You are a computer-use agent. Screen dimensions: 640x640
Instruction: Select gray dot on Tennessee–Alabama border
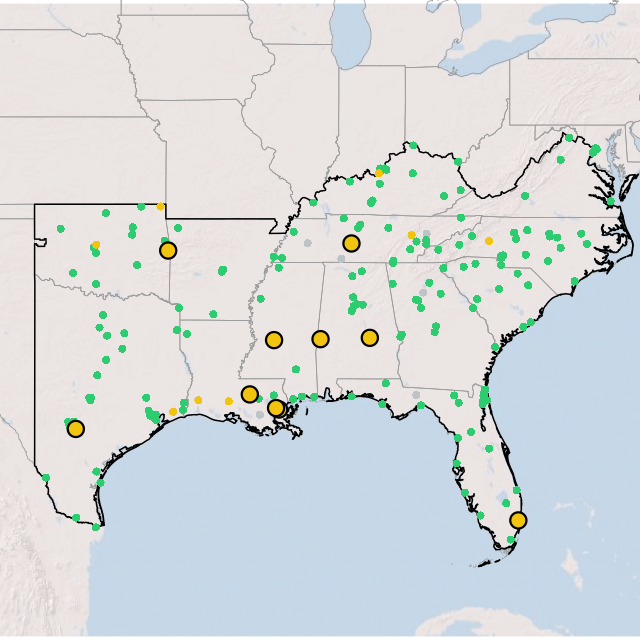(x=341, y=258)
